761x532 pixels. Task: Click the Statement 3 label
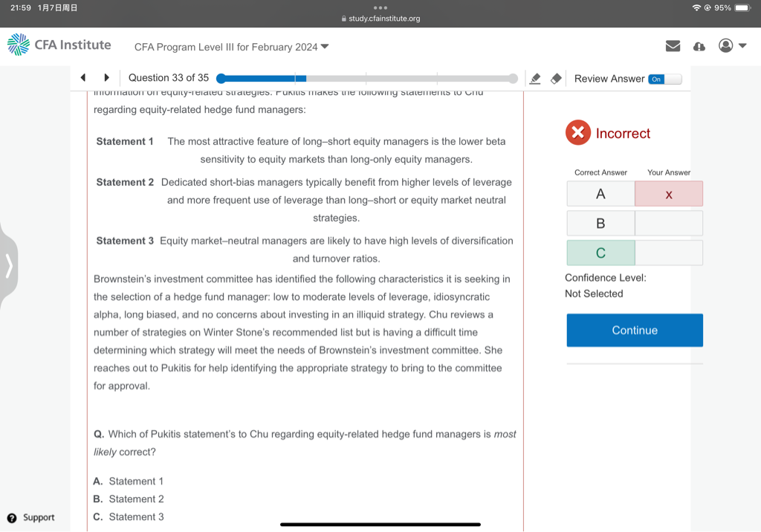coord(125,241)
